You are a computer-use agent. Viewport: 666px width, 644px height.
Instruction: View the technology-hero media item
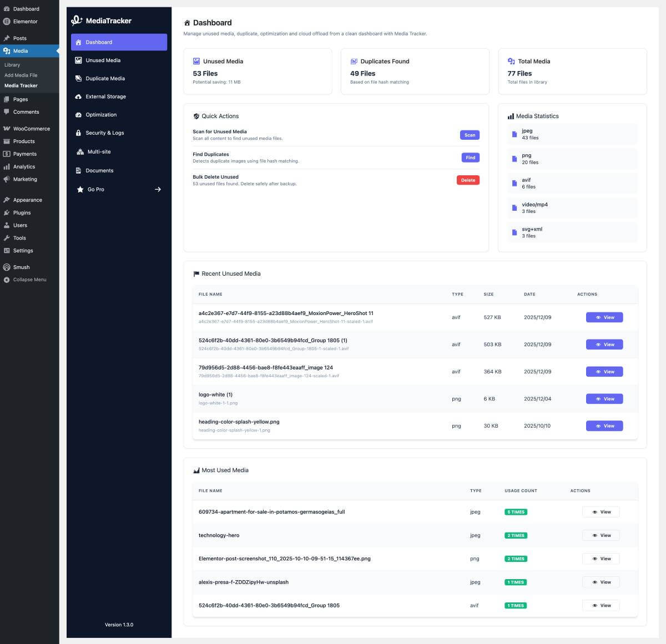[x=601, y=535]
